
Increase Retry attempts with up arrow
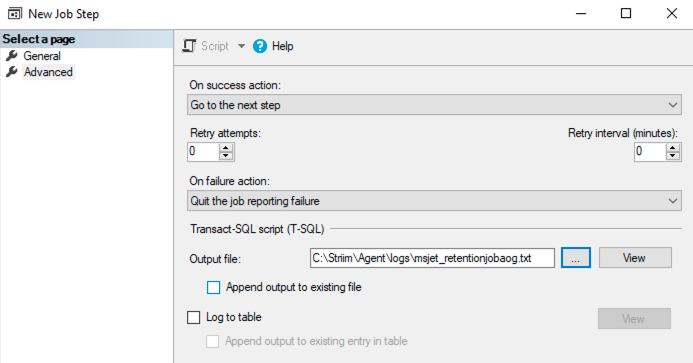226,148
